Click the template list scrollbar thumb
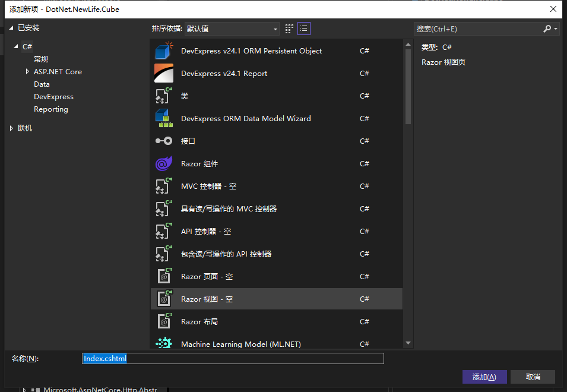Viewport: 567px width, 392px height. pos(408,87)
